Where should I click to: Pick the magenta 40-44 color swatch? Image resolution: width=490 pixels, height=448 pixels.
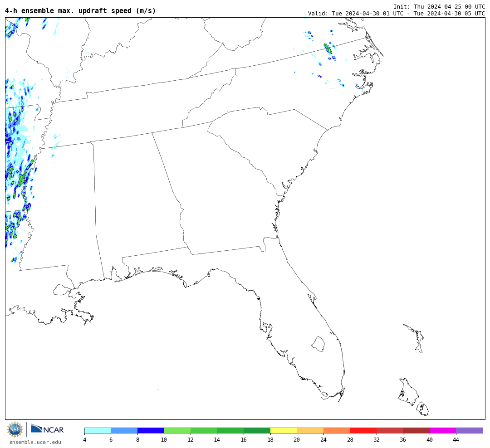pos(443,431)
